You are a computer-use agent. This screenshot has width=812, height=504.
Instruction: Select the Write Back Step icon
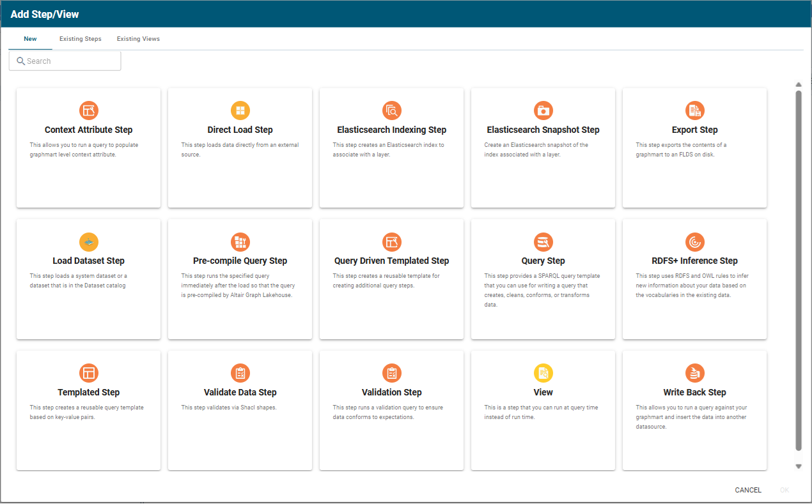pyautogui.click(x=694, y=373)
